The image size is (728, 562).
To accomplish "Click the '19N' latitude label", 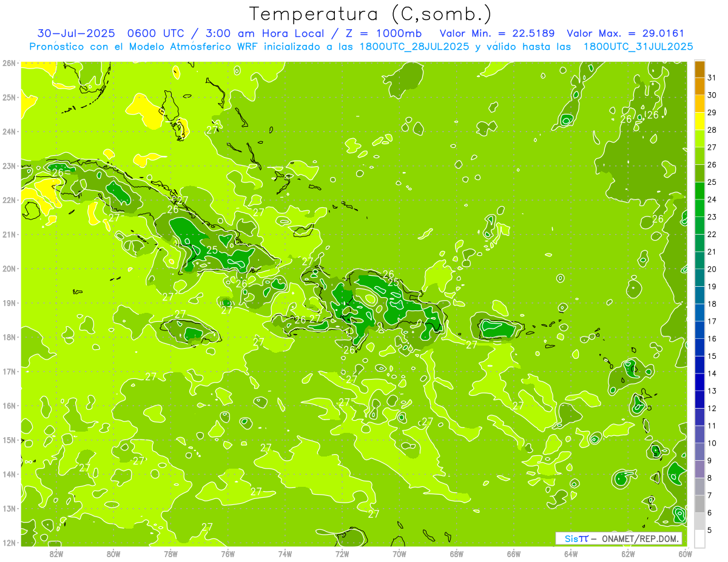I will (9, 303).
